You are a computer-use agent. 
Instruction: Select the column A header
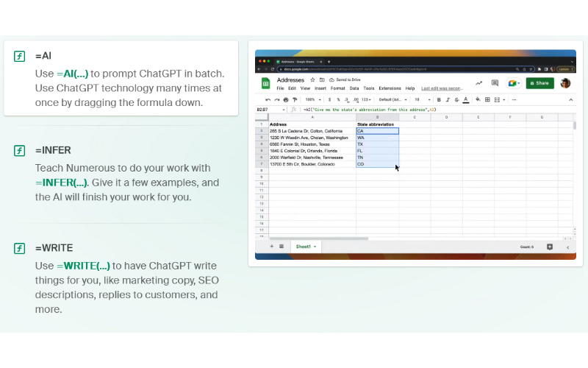(x=312, y=118)
